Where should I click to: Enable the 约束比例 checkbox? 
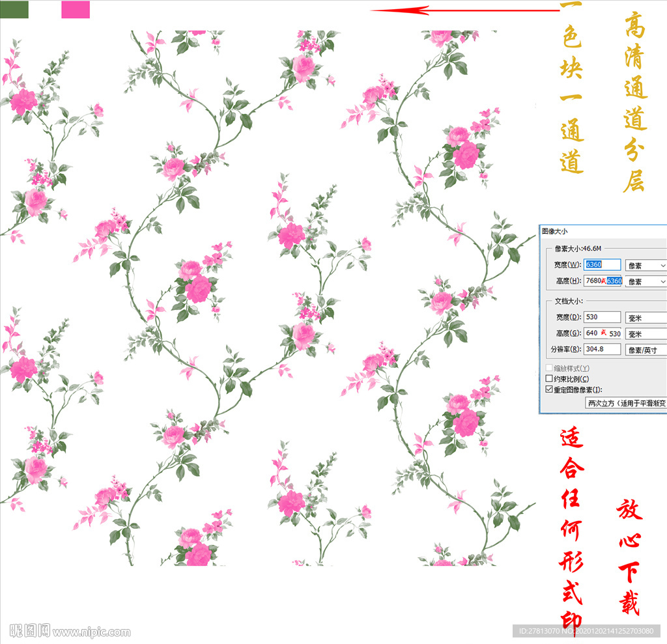coord(548,379)
